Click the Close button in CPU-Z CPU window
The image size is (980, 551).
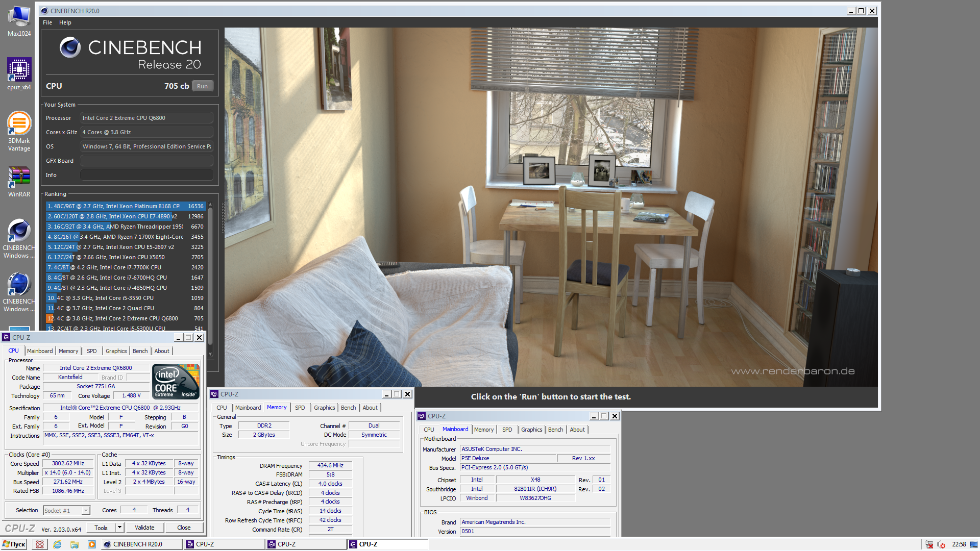(184, 528)
